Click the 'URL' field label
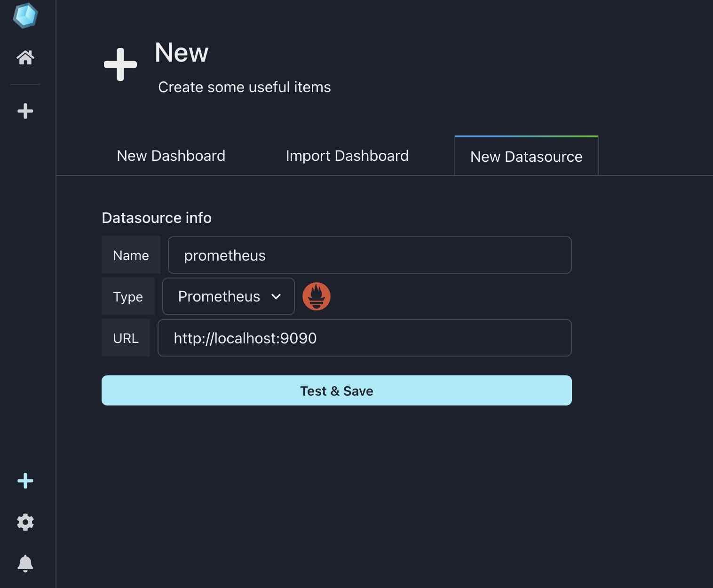This screenshot has width=713, height=588. [x=126, y=338]
